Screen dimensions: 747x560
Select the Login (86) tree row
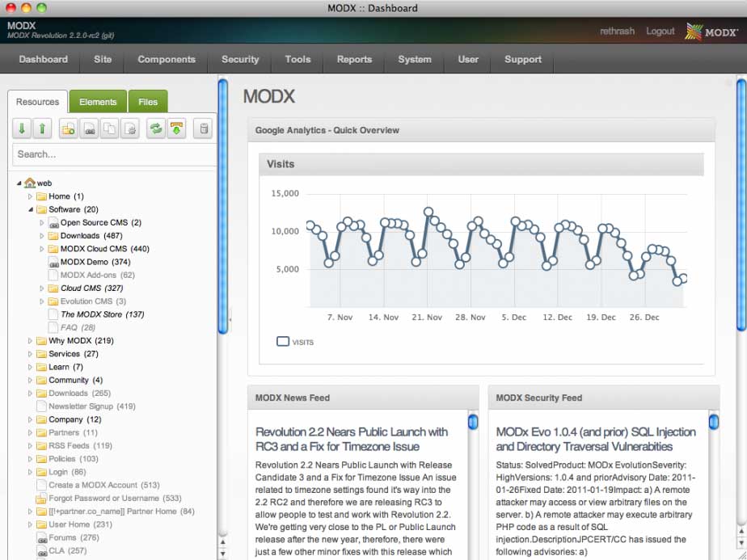click(67, 473)
